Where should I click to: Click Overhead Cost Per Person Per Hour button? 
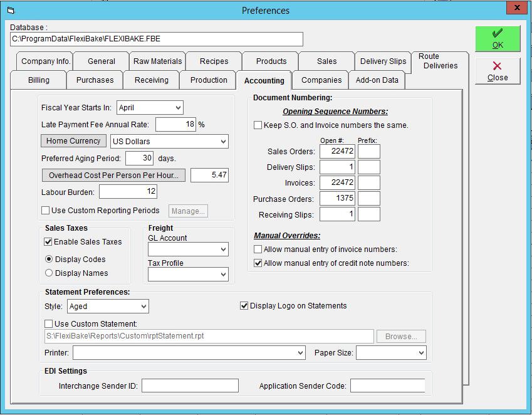click(x=113, y=176)
